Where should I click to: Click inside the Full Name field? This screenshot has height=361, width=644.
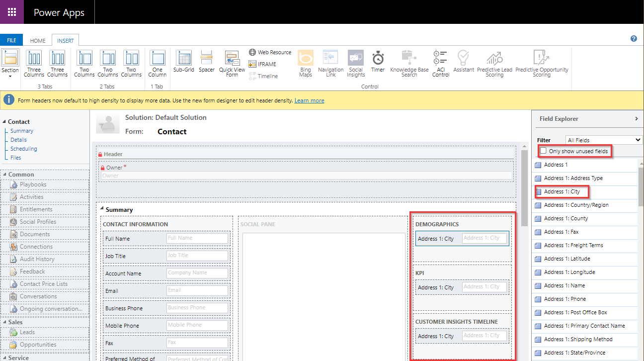click(x=197, y=238)
